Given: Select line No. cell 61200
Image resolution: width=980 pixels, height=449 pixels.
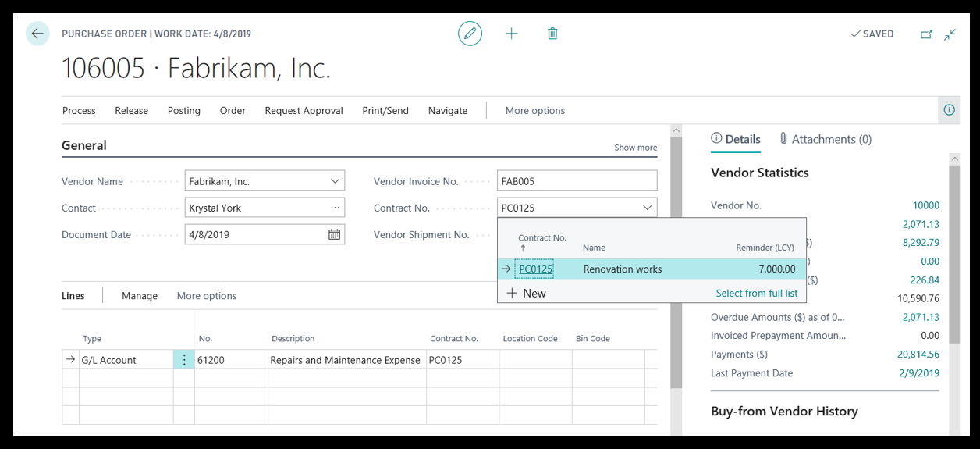Looking at the screenshot, I should (x=231, y=360).
